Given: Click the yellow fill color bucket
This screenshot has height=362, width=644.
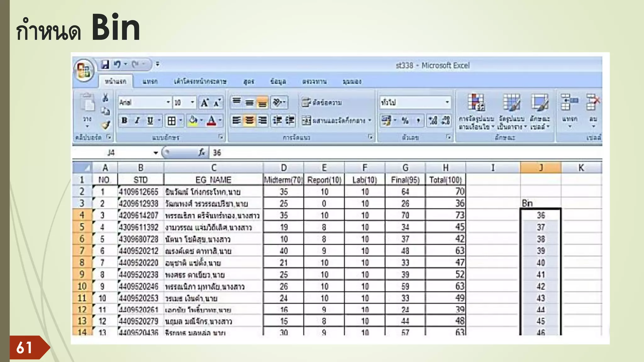Looking at the screenshot, I should [193, 121].
